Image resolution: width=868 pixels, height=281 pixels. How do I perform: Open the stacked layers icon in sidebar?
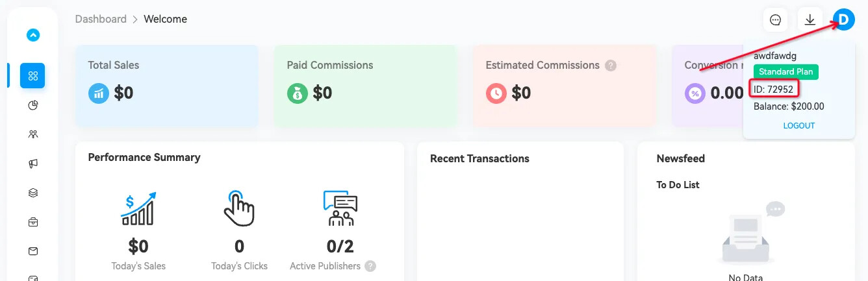pos(33,193)
